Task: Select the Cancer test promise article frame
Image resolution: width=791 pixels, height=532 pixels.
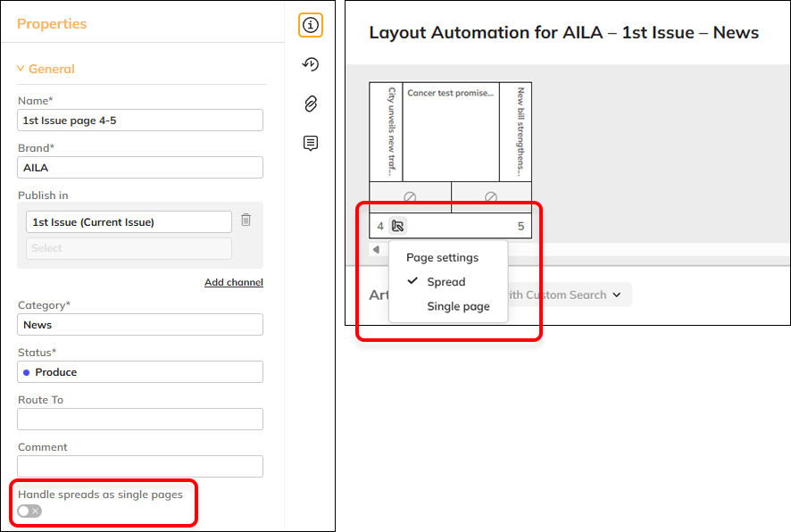Action: [x=450, y=134]
